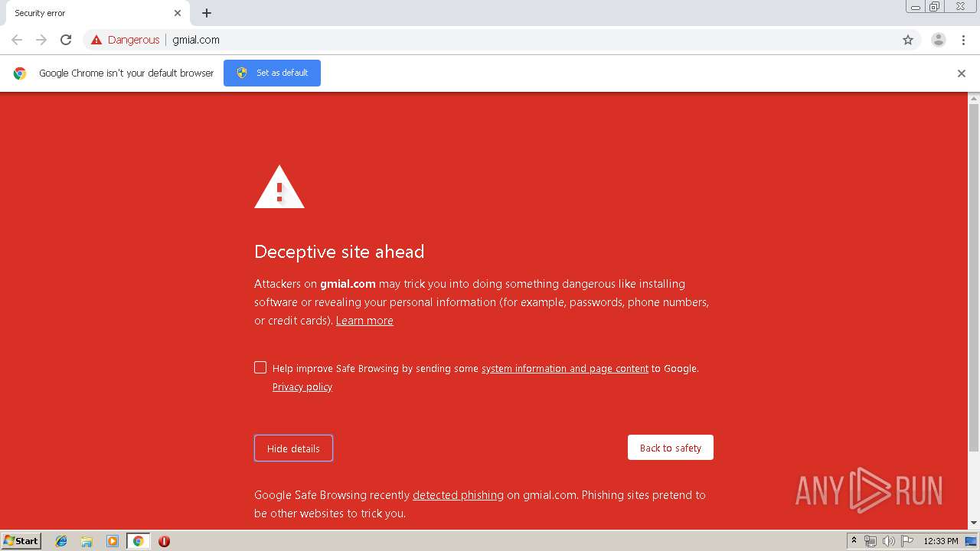Open a new tab with the plus button
The image size is (980, 551).
(207, 13)
